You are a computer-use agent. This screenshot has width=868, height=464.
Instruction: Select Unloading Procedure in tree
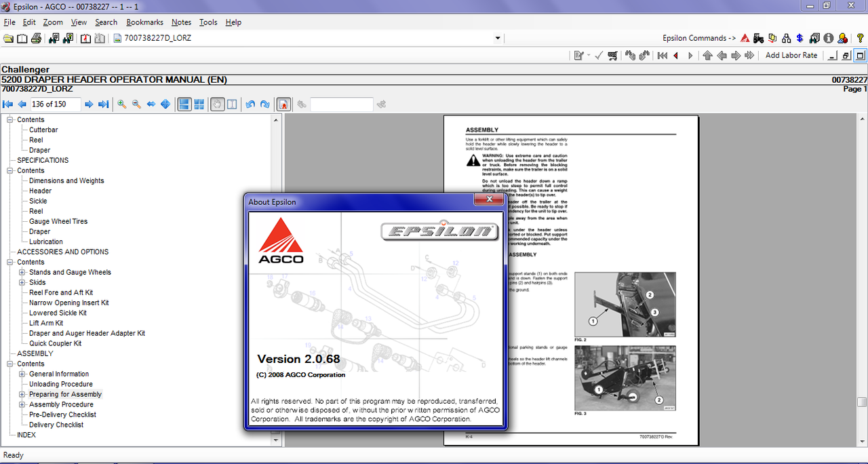61,384
